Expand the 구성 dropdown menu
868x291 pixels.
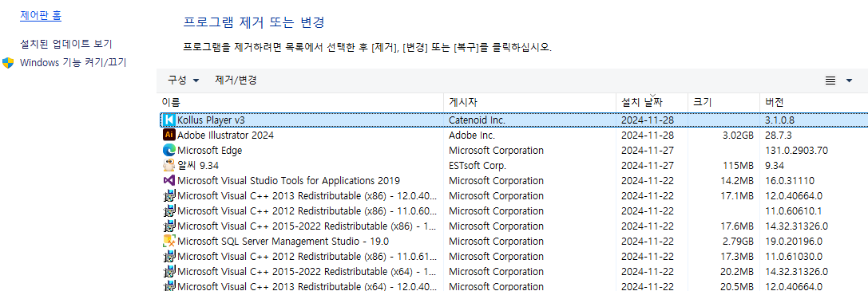[183, 81]
